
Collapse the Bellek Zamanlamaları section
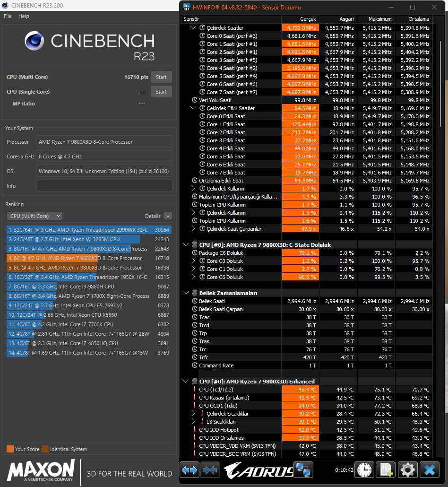pos(186,293)
